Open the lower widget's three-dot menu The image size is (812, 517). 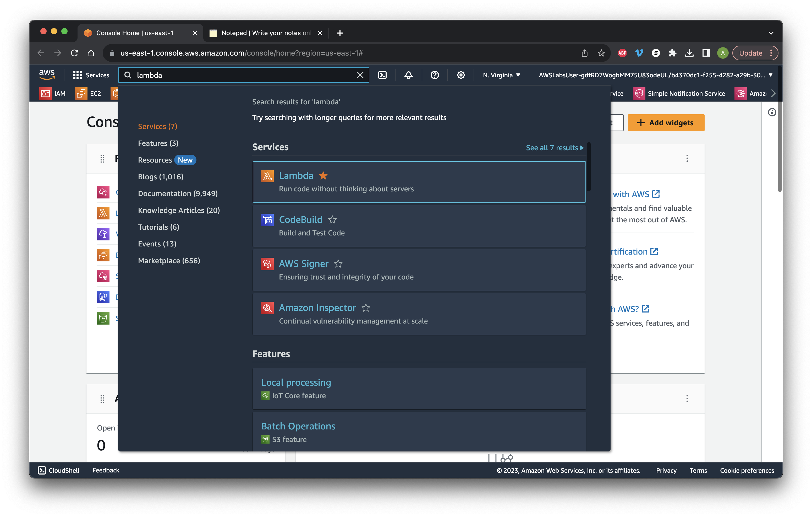(x=687, y=398)
